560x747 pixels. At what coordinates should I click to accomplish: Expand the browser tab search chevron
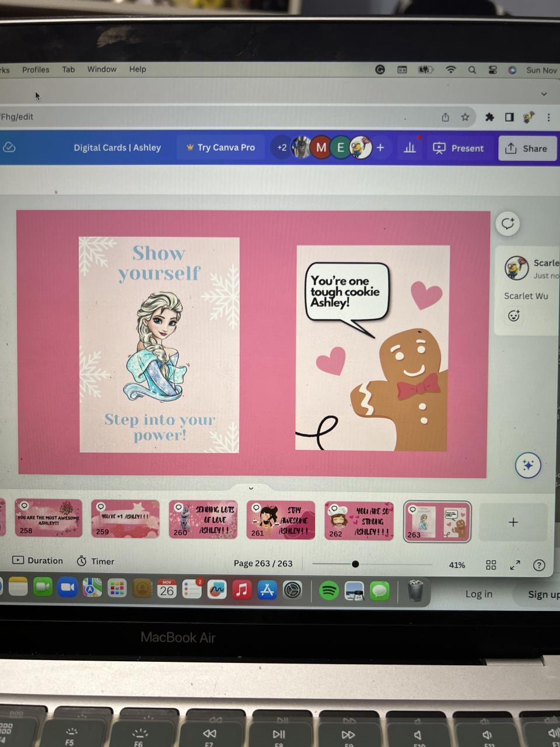(x=544, y=94)
